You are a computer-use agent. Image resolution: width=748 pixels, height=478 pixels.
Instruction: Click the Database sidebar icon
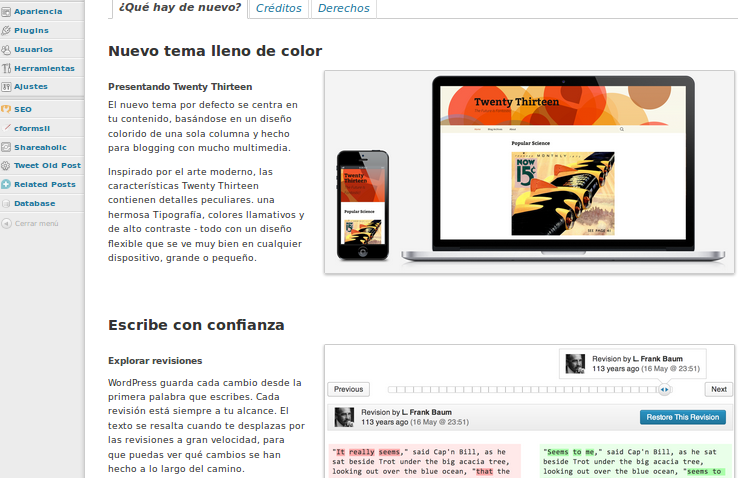[6, 204]
